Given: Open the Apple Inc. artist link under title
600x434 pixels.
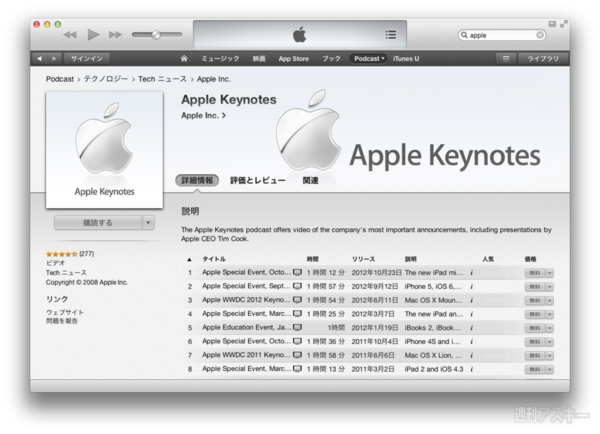Looking at the screenshot, I should [x=203, y=115].
